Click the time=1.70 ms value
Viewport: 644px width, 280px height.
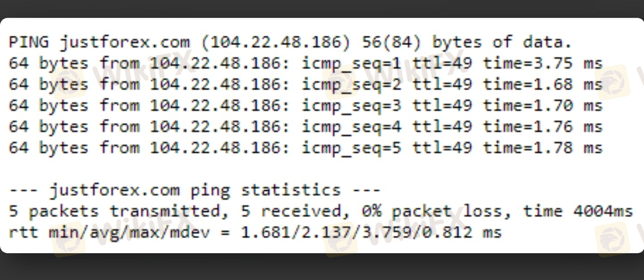click(x=543, y=105)
